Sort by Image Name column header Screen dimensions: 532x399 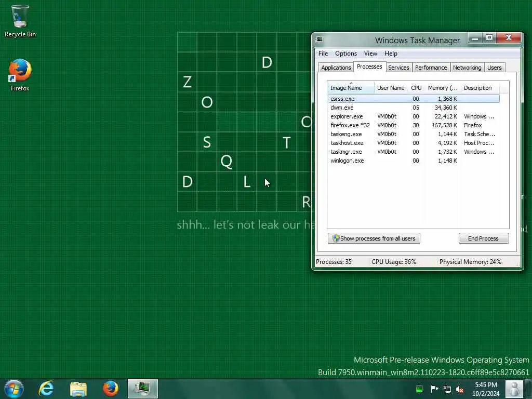pos(351,88)
